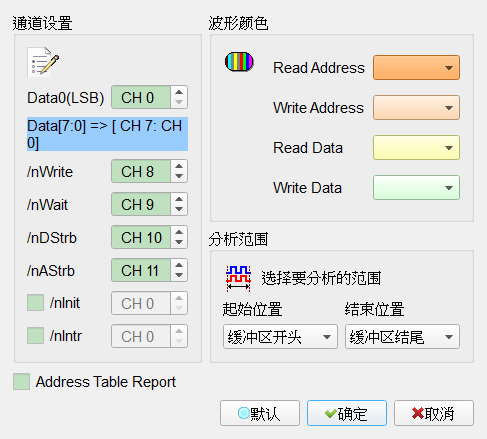This screenshot has height=439, width=487.
Task: Open the 结束位置 dropdown showing 缓冲区结尾
Action: pyautogui.click(x=402, y=337)
